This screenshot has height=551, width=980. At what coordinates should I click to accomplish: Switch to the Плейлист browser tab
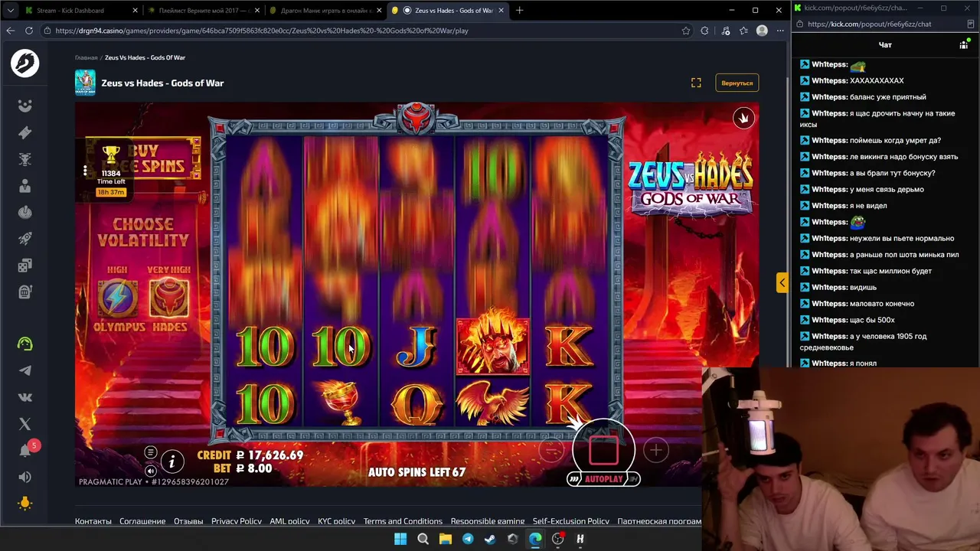pyautogui.click(x=203, y=11)
